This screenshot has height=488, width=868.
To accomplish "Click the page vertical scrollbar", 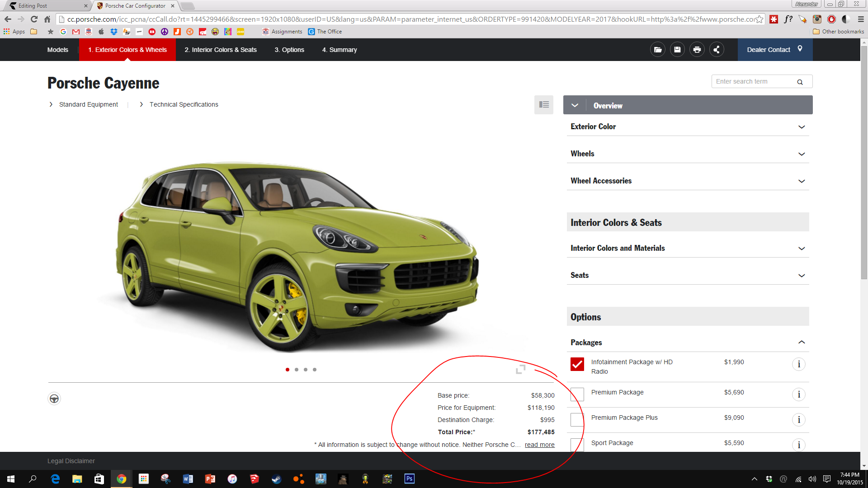I will pyautogui.click(x=864, y=163).
